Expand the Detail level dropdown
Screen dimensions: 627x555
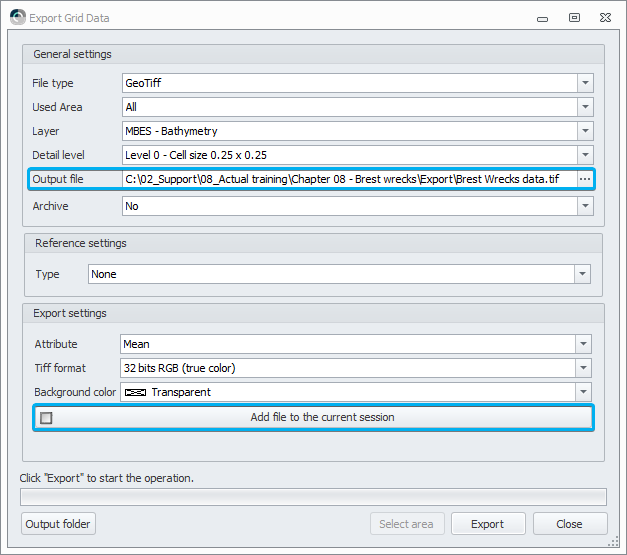click(x=586, y=155)
